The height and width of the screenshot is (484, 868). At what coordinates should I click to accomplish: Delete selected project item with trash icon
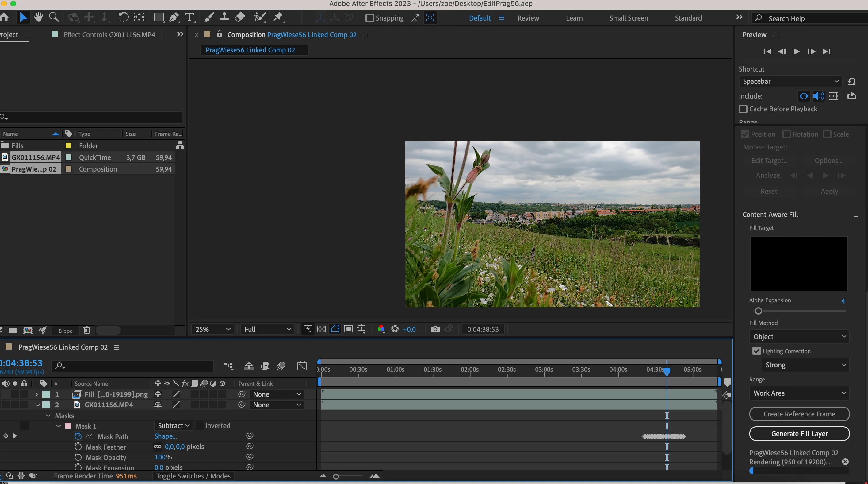coord(86,330)
